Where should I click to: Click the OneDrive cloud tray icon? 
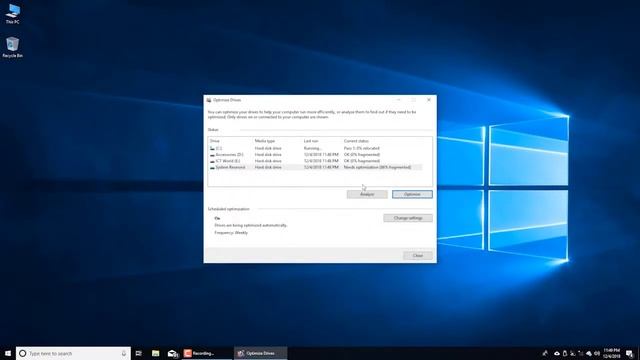pos(557,353)
